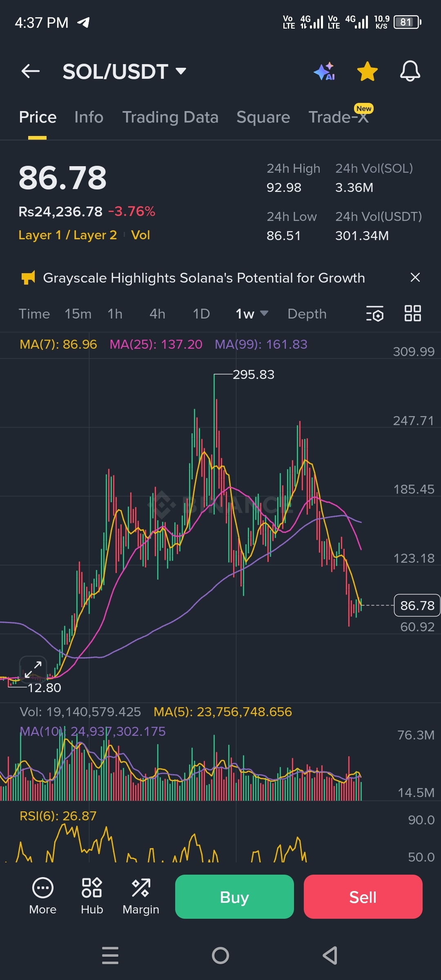Open the AI sparkle assistant icon
Screen dimensions: 441x980
[325, 71]
